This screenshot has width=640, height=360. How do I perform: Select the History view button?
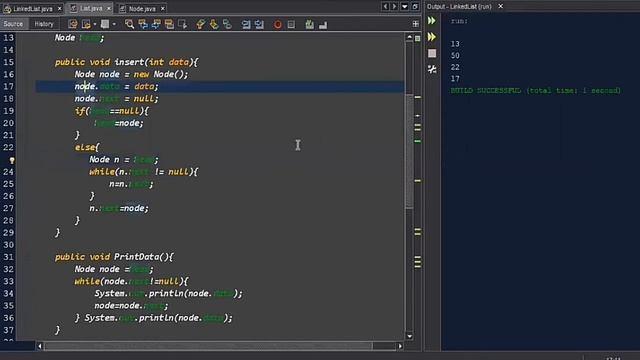44,24
